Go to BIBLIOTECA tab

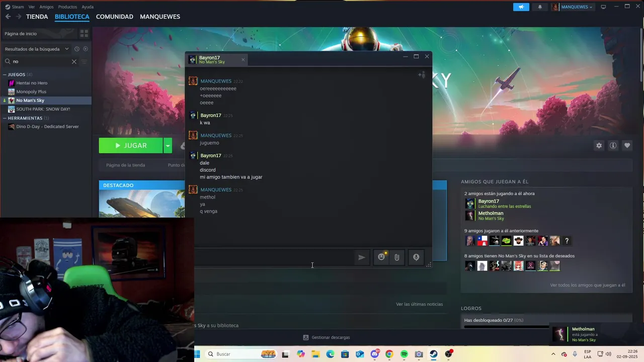point(72,17)
